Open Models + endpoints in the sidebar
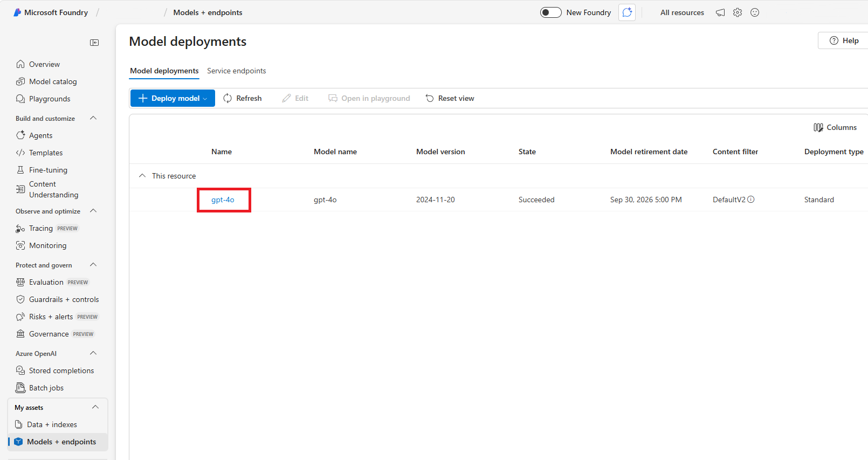 (58, 442)
